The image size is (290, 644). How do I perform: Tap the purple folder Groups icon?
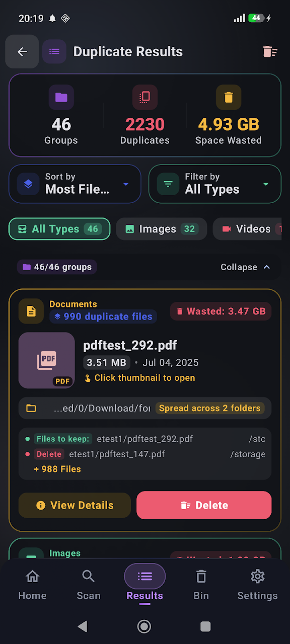point(61,97)
